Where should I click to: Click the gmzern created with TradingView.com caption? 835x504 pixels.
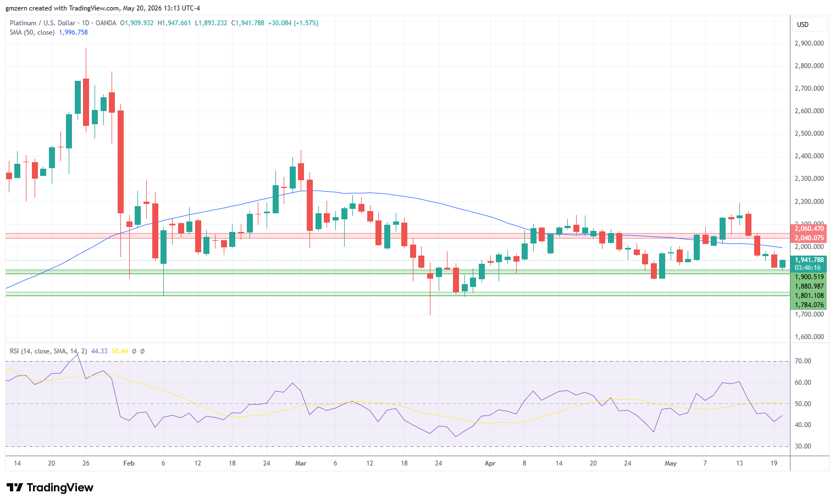pos(103,8)
